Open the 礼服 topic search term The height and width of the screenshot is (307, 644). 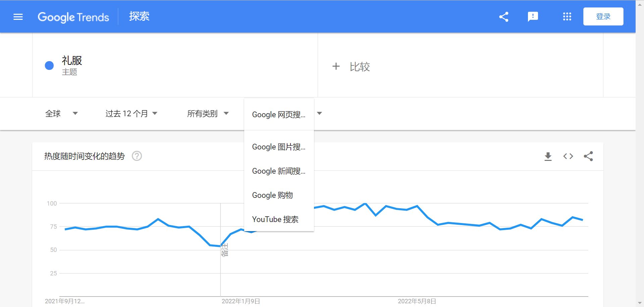[x=72, y=61]
